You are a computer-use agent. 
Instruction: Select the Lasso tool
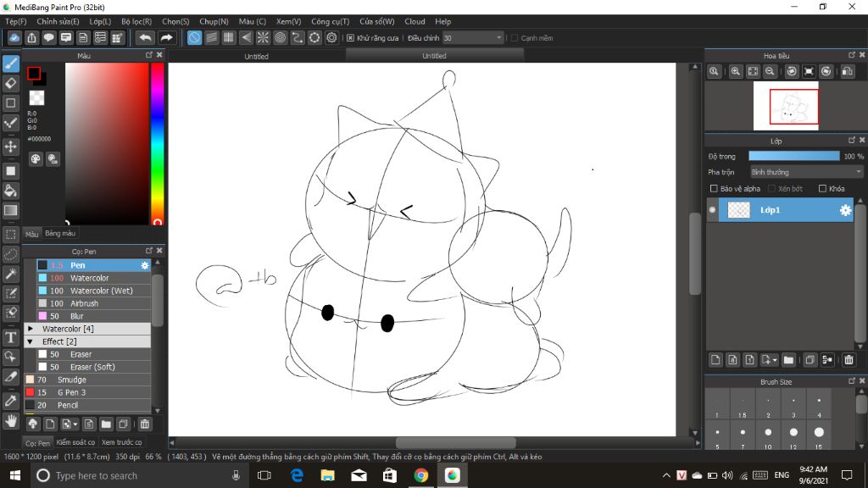(x=10, y=254)
